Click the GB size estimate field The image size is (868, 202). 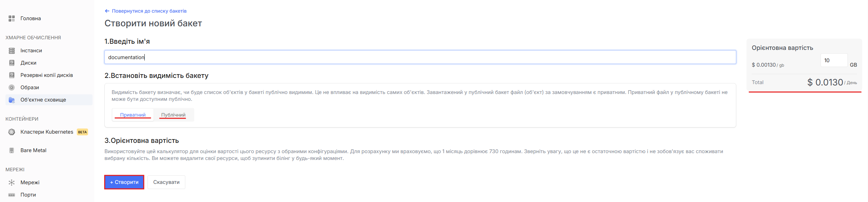[834, 60]
